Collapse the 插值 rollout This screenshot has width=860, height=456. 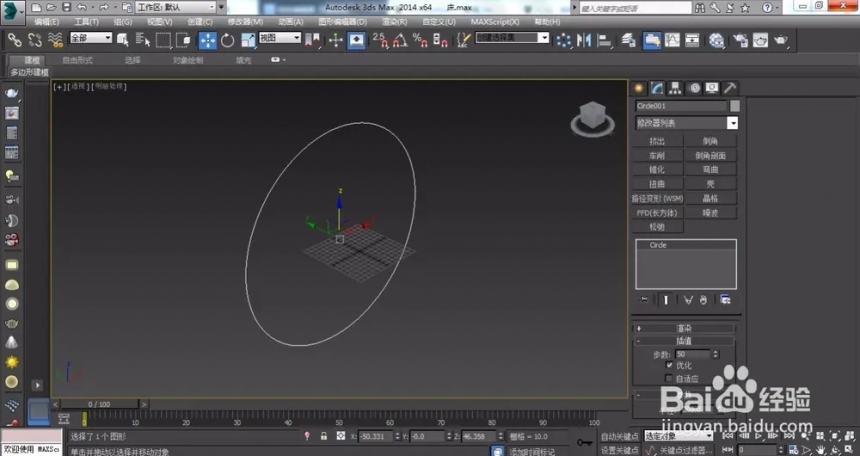point(683,341)
